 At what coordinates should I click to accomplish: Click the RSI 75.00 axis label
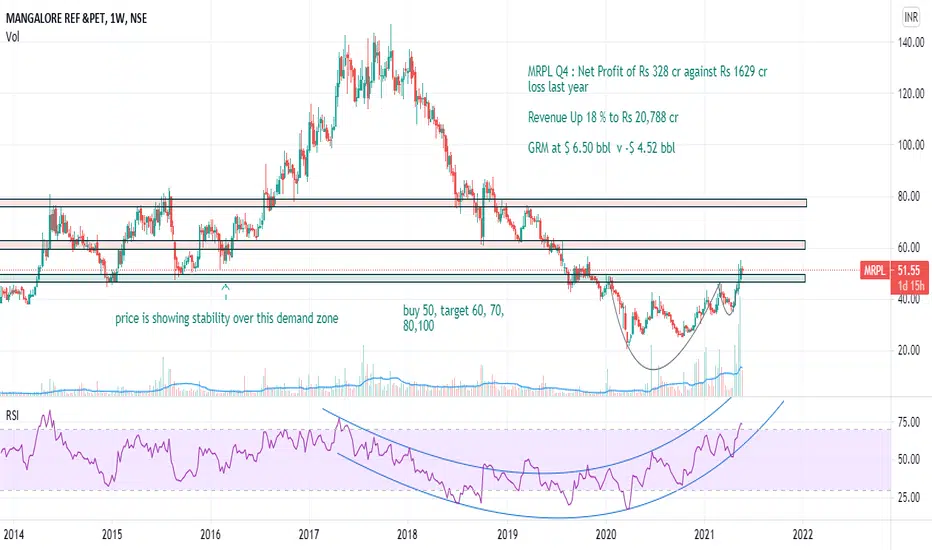(909, 422)
